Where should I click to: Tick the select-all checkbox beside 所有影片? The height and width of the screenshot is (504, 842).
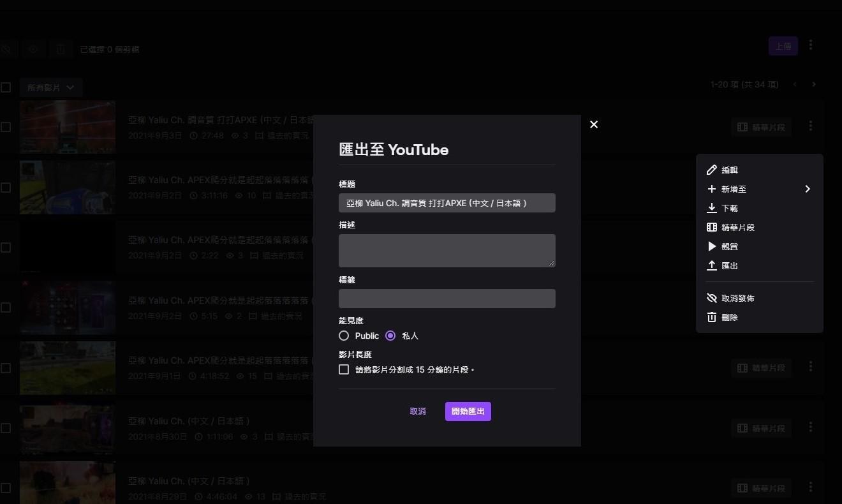6,87
